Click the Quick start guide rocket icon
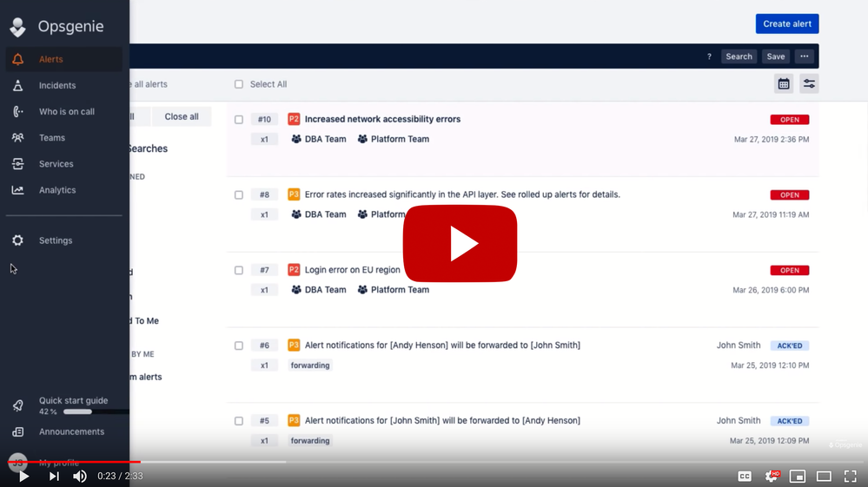 [x=17, y=405]
